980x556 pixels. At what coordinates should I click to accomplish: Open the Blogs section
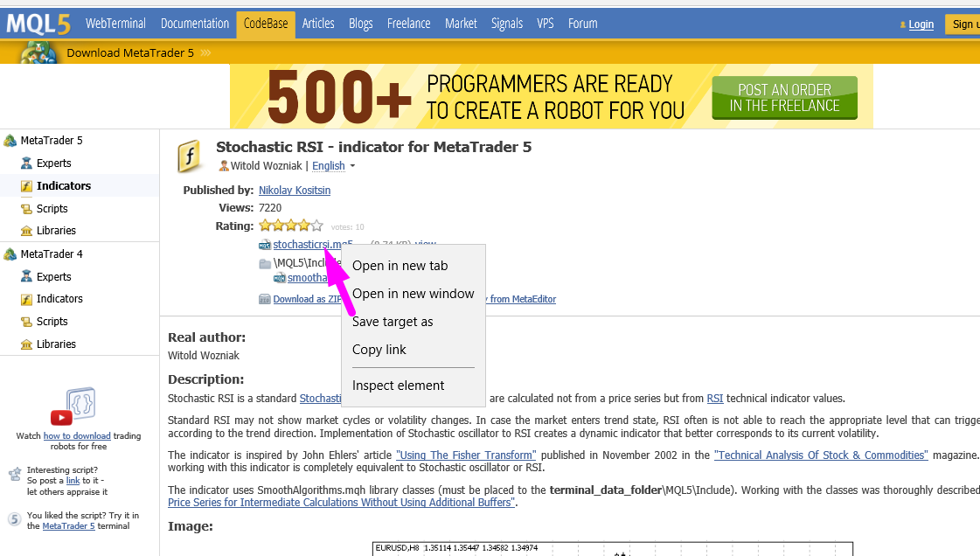361,24
